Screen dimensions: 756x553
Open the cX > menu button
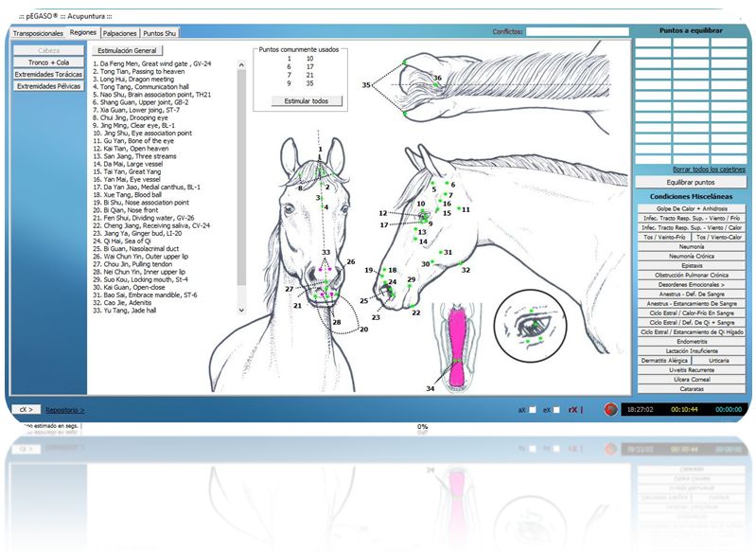(26, 409)
